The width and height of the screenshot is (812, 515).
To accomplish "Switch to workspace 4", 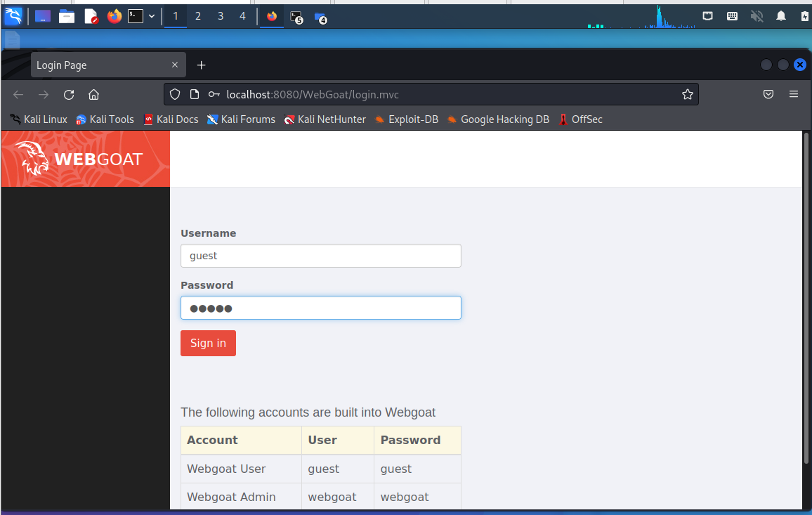I will tap(242, 16).
